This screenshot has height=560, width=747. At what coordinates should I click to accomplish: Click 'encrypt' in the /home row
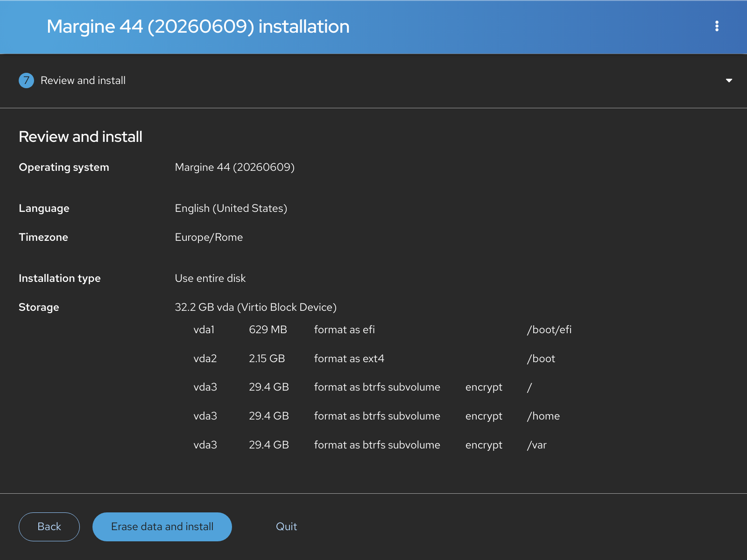(x=484, y=416)
